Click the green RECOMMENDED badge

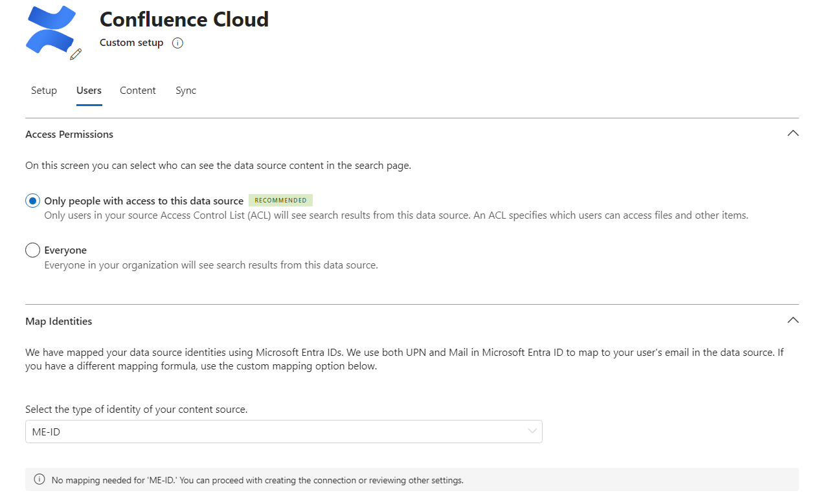tap(280, 201)
